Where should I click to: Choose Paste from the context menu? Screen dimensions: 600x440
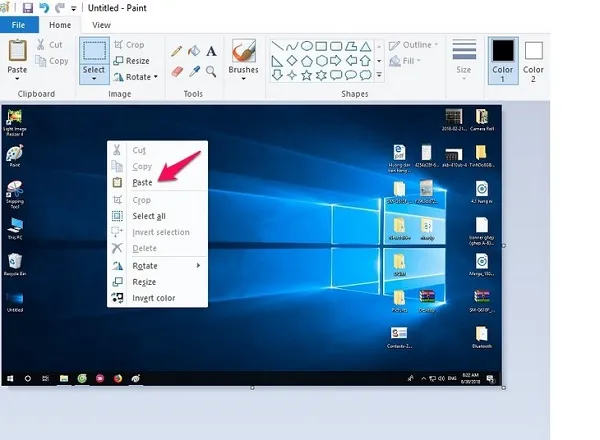click(142, 182)
